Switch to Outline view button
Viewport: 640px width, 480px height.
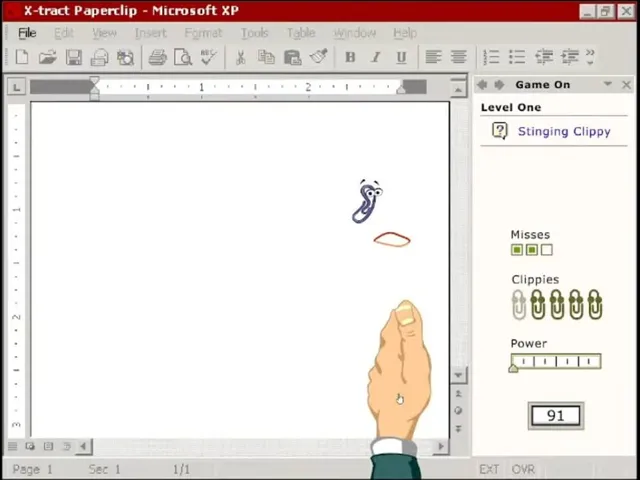point(67,446)
